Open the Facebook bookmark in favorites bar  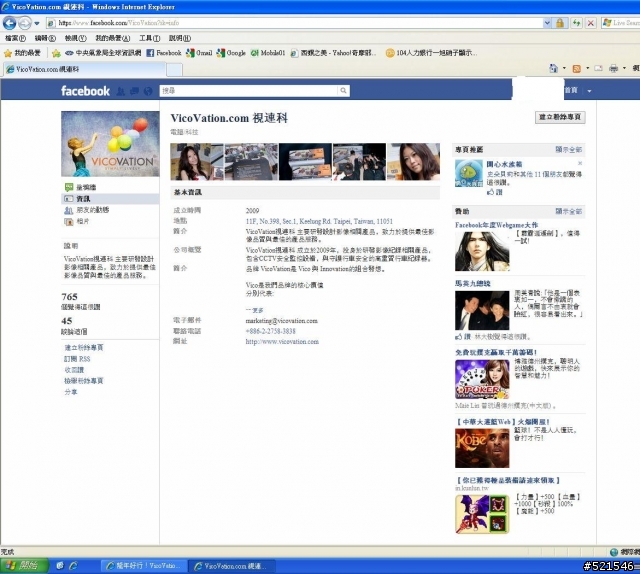tap(164, 53)
